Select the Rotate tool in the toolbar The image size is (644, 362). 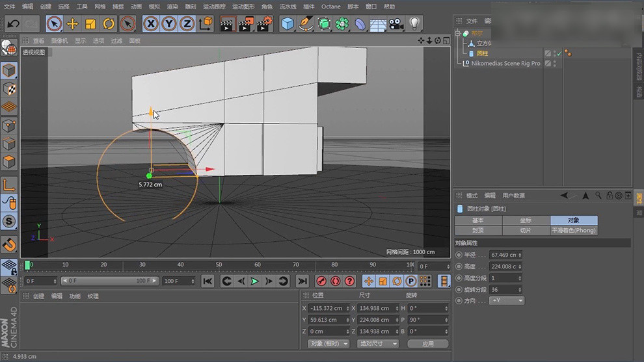point(109,24)
